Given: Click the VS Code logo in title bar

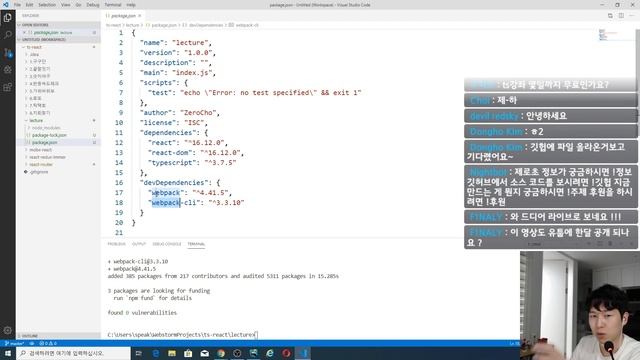Looking at the screenshot, I should tap(6, 4).
